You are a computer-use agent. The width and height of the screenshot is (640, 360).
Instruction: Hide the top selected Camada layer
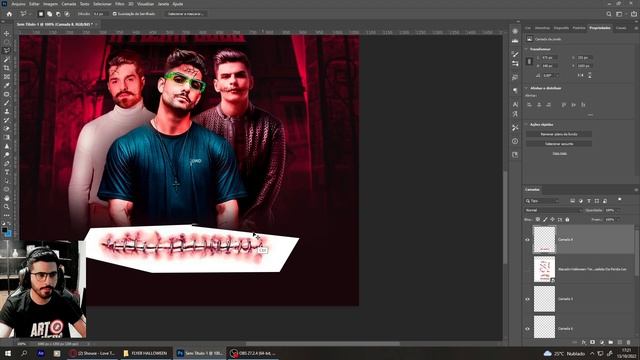tap(527, 240)
